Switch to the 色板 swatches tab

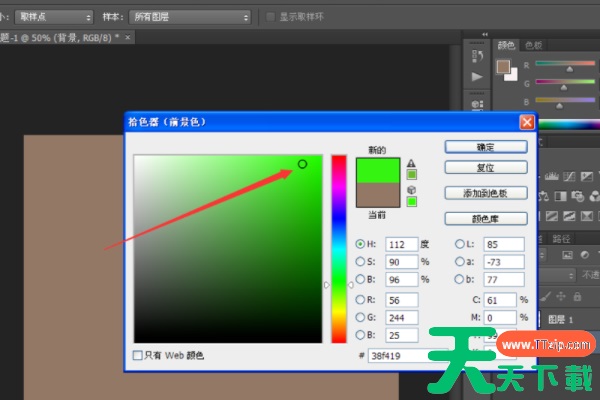pos(534,45)
